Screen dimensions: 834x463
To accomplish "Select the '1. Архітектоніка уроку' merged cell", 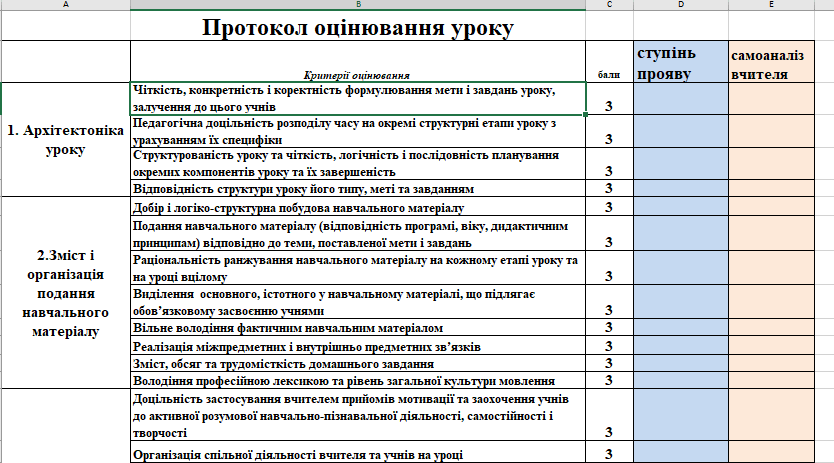I will point(65,139).
